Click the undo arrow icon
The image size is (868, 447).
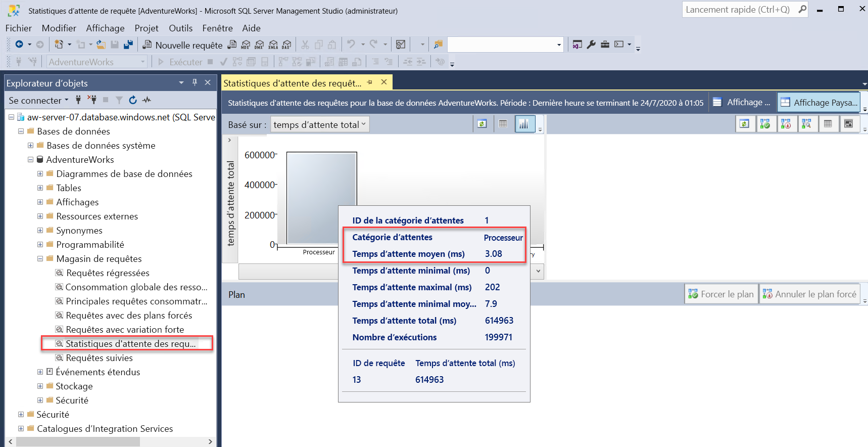point(351,44)
